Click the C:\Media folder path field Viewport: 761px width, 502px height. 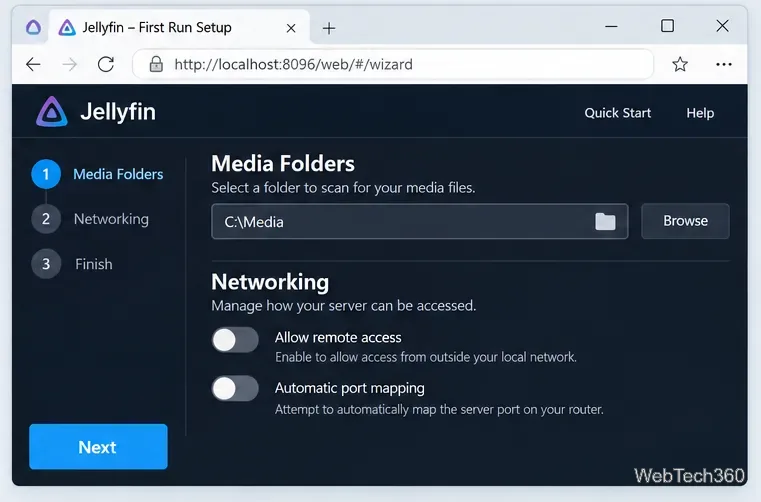tap(420, 221)
